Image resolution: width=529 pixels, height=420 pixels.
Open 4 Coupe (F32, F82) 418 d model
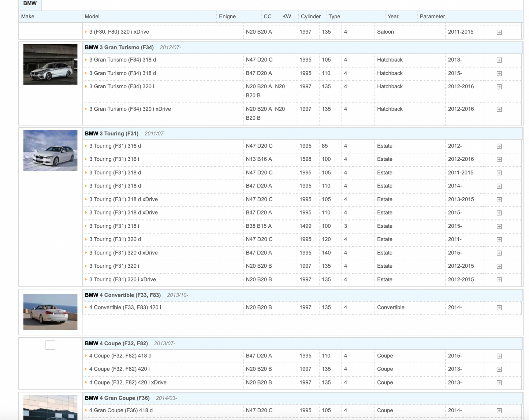coord(120,356)
